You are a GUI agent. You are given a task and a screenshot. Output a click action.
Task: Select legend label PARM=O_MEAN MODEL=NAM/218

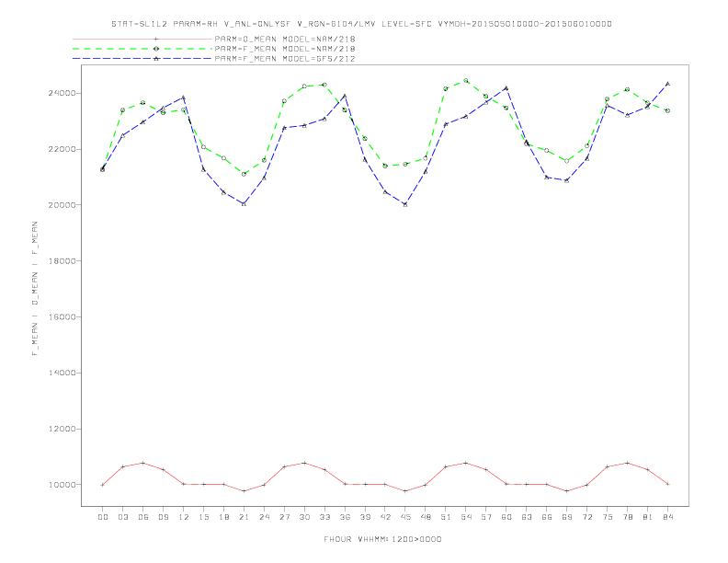coord(285,39)
